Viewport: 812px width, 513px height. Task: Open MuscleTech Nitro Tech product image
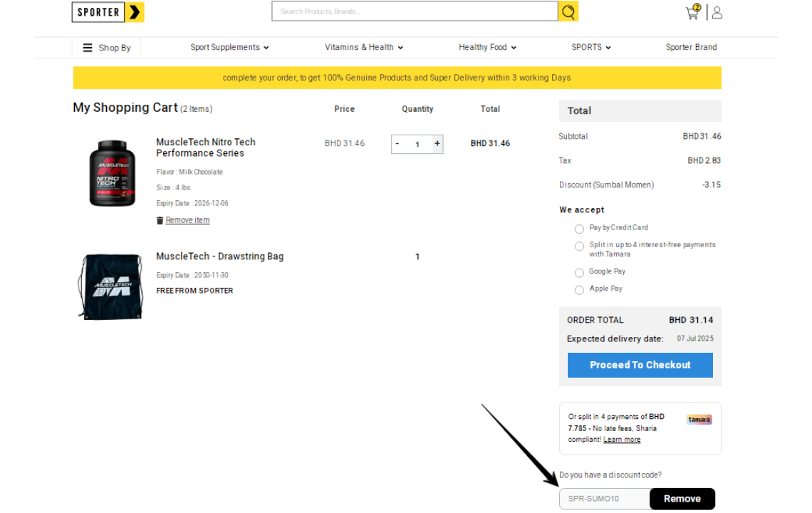[113, 173]
